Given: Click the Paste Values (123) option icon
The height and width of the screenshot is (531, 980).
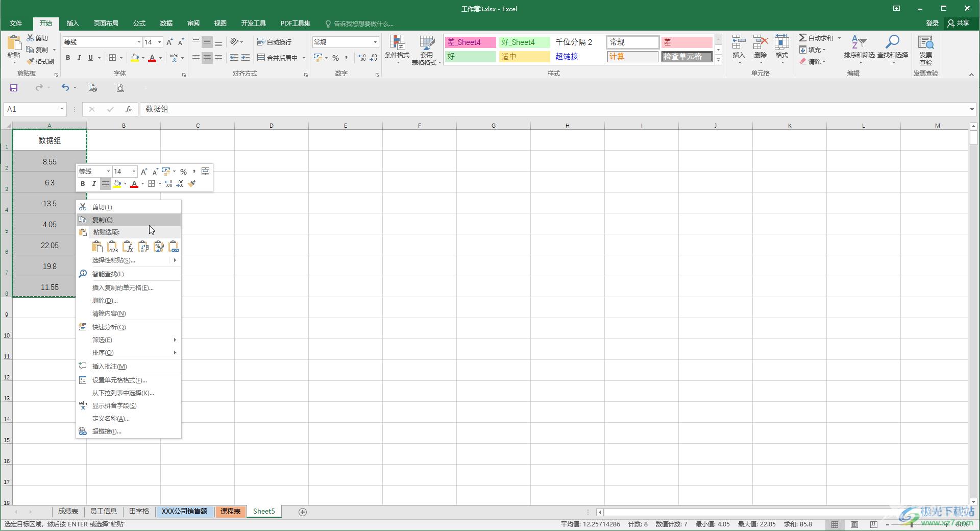Looking at the screenshot, I should click(112, 247).
